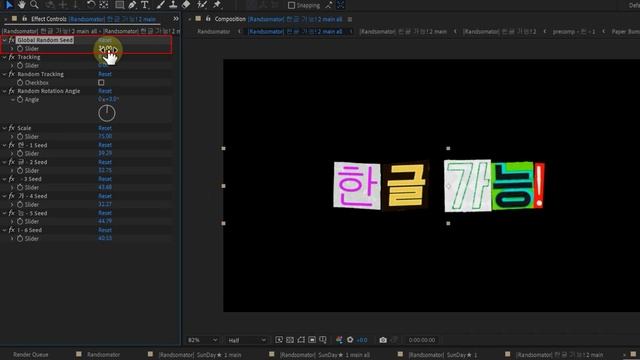Select the Zoom magnifier tool

click(x=34, y=5)
